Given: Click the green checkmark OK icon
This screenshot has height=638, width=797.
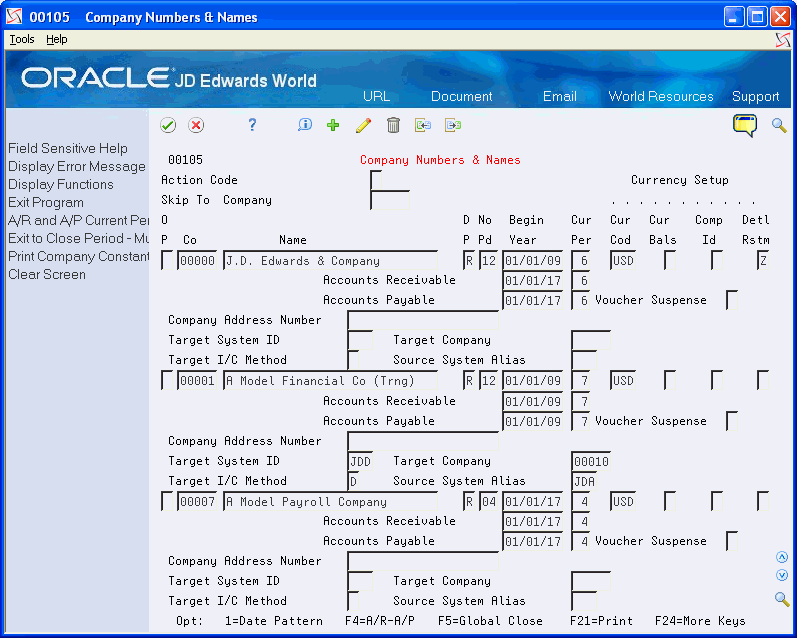Looking at the screenshot, I should coord(168,125).
